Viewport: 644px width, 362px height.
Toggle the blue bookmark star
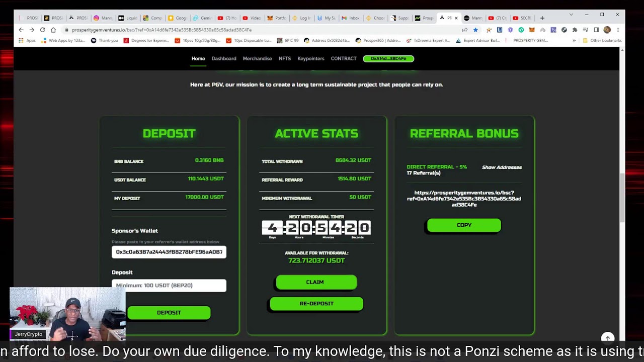[475, 30]
